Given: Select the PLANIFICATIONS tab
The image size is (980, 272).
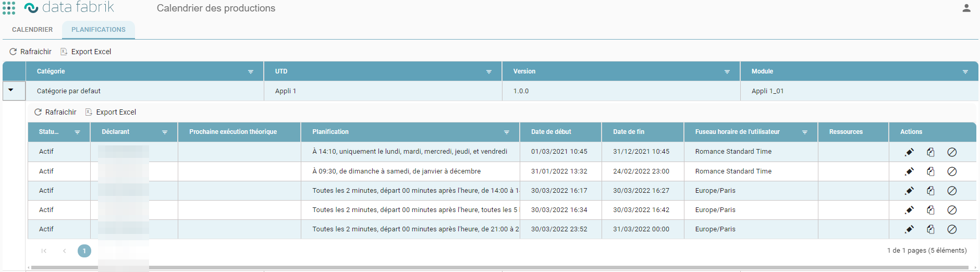Looking at the screenshot, I should click(99, 30).
